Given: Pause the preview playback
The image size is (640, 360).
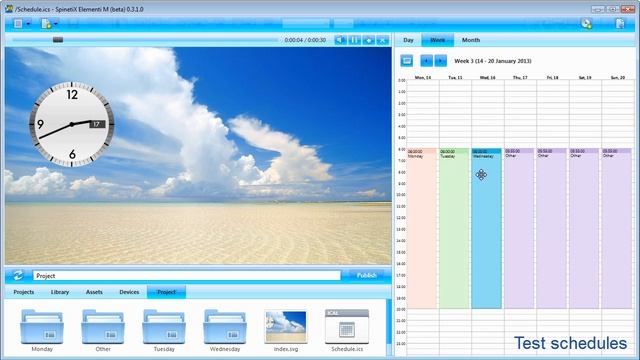Looking at the screenshot, I should click(x=354, y=40).
